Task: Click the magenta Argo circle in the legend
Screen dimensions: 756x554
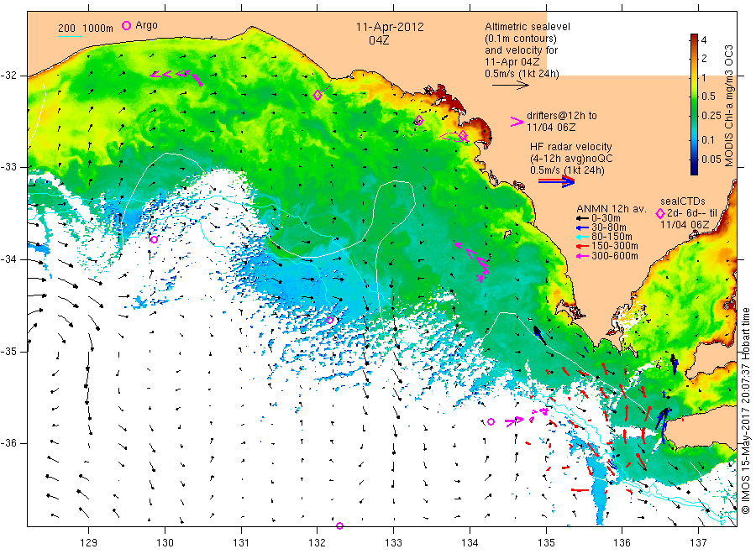Action: click(x=126, y=25)
